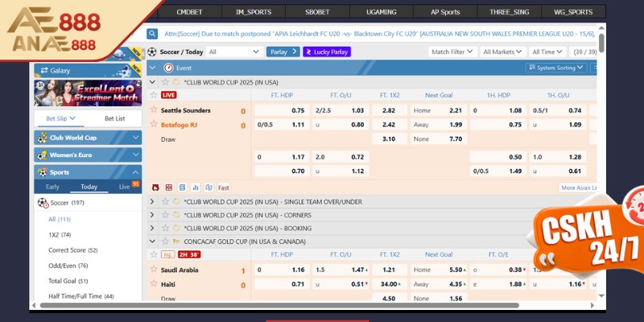Click the search icon beside the announcement
Image resolution: width=644 pixels, height=322 pixels.
(152, 34)
